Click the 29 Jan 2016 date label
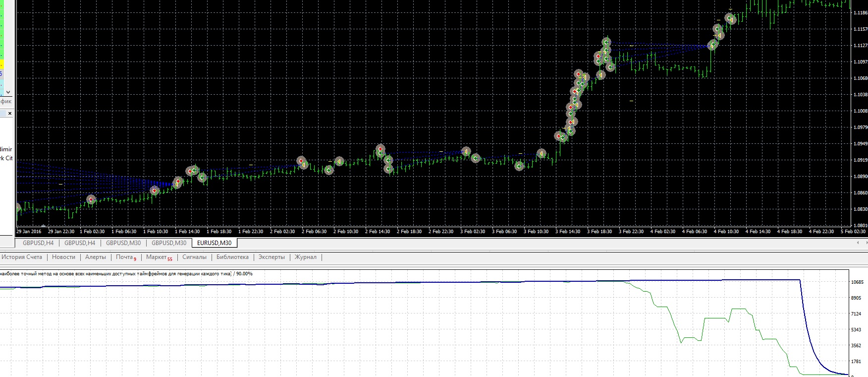The width and height of the screenshot is (868, 377). coord(29,232)
